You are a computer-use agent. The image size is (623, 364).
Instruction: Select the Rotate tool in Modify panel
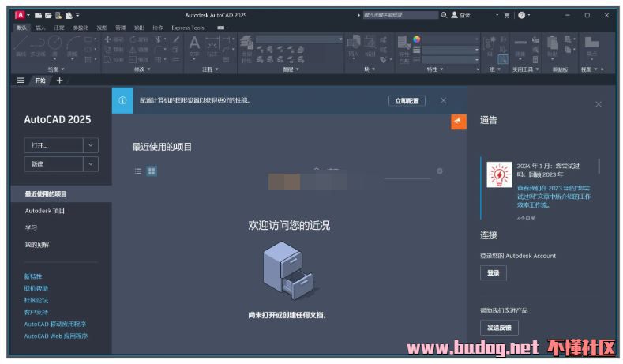139,39
